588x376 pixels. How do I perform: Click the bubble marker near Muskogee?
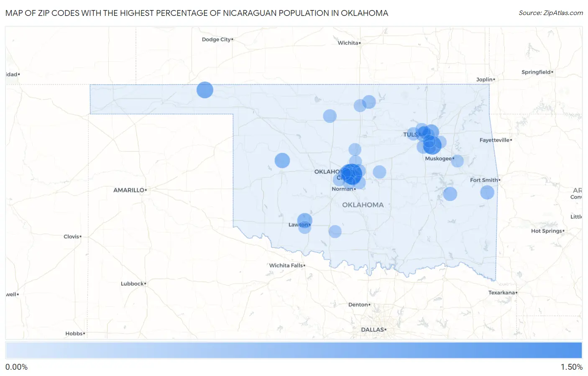pyautogui.click(x=458, y=161)
